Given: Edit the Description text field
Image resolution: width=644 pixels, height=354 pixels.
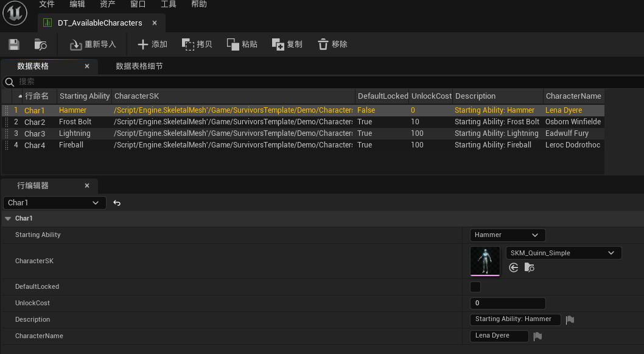Looking at the screenshot, I should 516,319.
